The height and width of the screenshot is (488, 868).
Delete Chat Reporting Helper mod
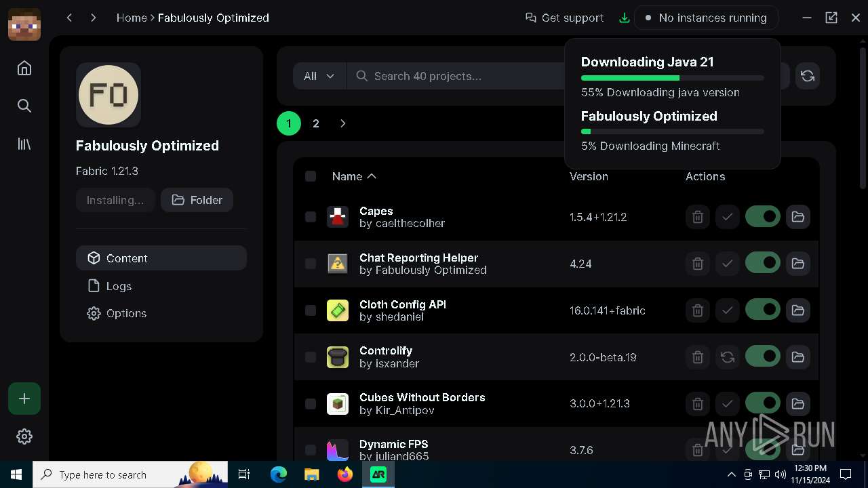point(698,264)
